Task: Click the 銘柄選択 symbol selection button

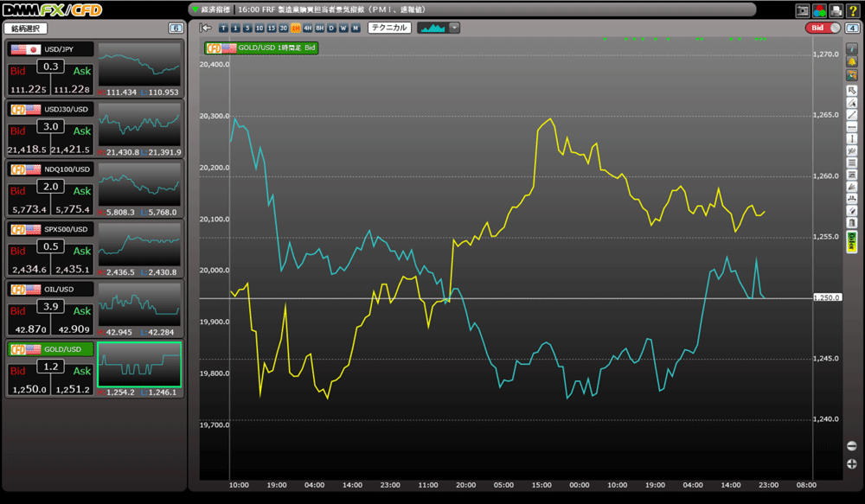Action: tap(26, 29)
